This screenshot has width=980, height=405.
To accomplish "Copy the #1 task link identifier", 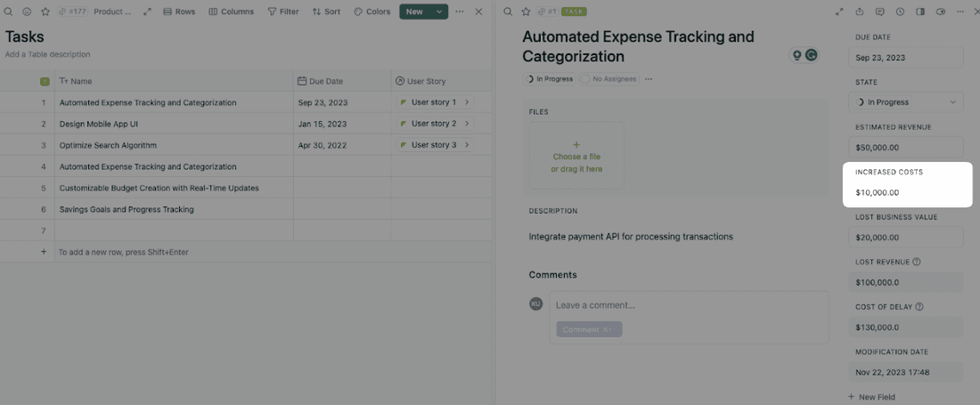I will 548,12.
